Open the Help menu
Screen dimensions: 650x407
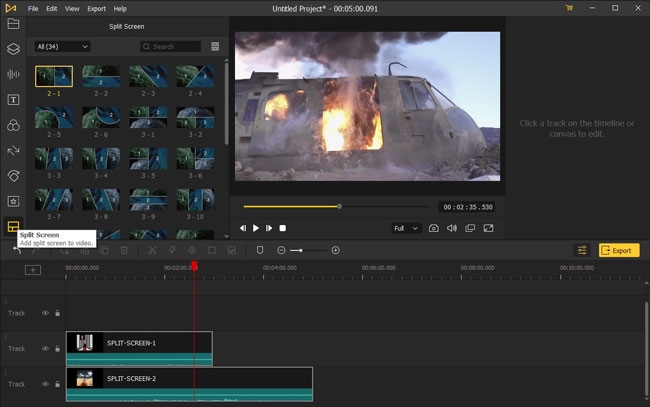click(x=120, y=8)
